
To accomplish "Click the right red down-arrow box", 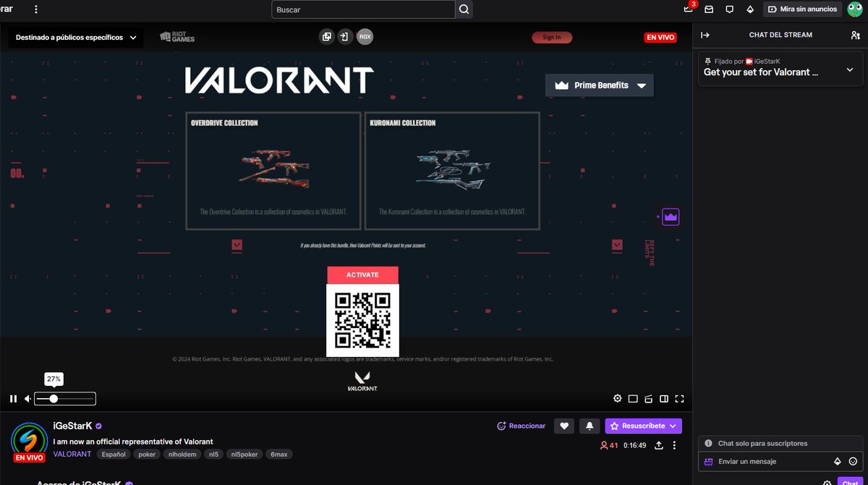I will coord(617,245).
